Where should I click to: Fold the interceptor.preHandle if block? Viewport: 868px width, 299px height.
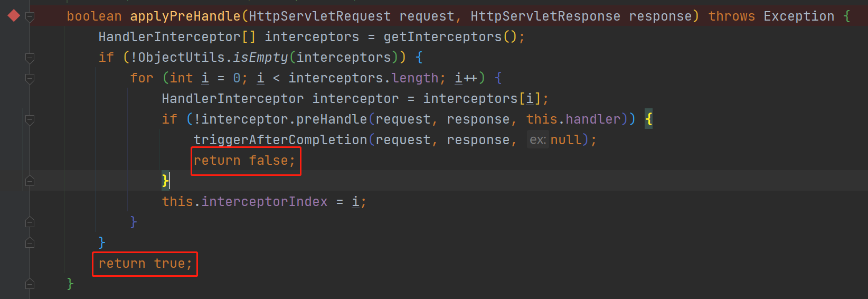tap(30, 120)
